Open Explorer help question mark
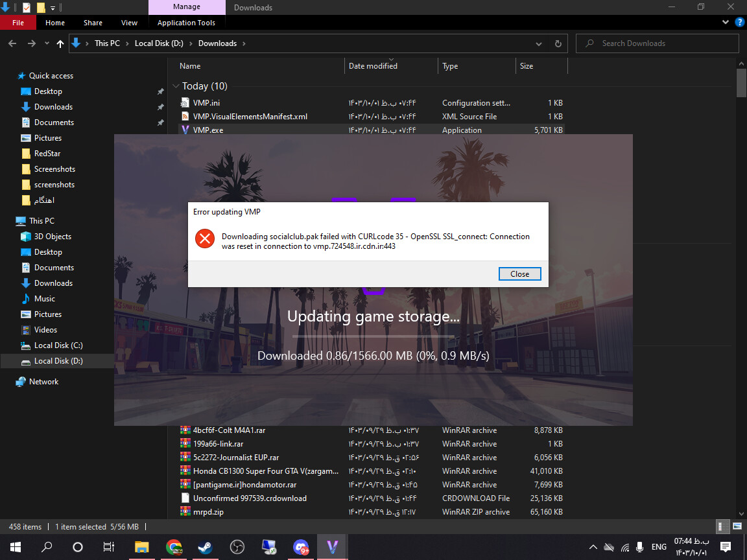This screenshot has width=747, height=560. (x=739, y=23)
